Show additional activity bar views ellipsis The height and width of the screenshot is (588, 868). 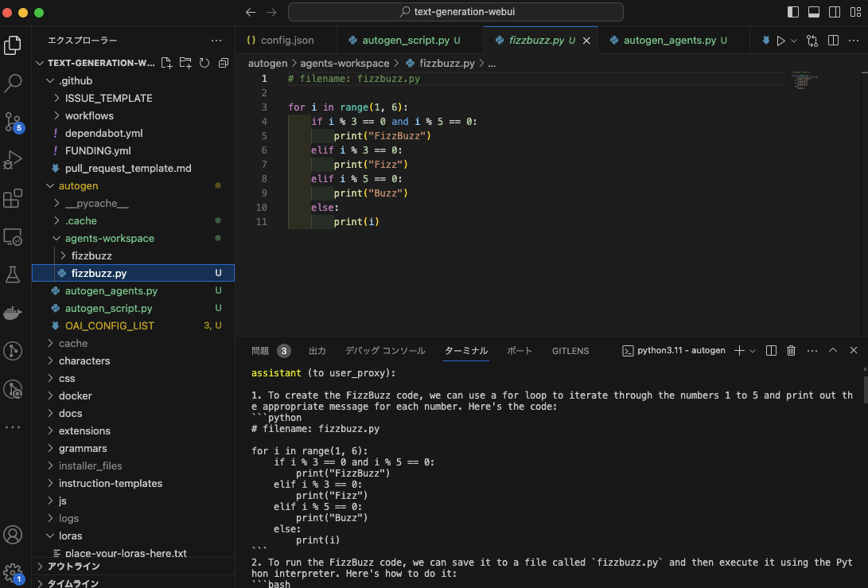13,427
